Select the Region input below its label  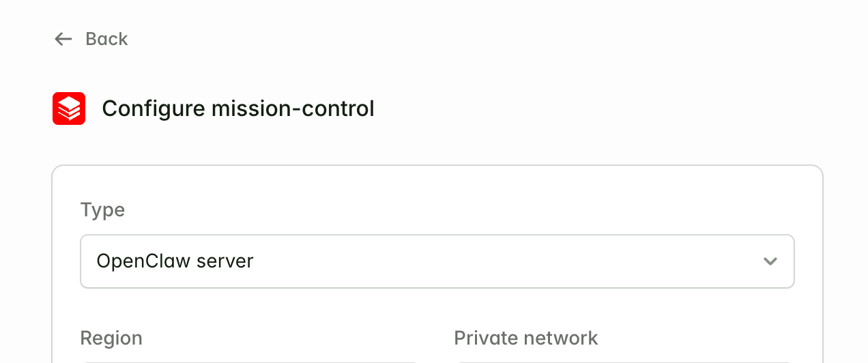point(249,361)
